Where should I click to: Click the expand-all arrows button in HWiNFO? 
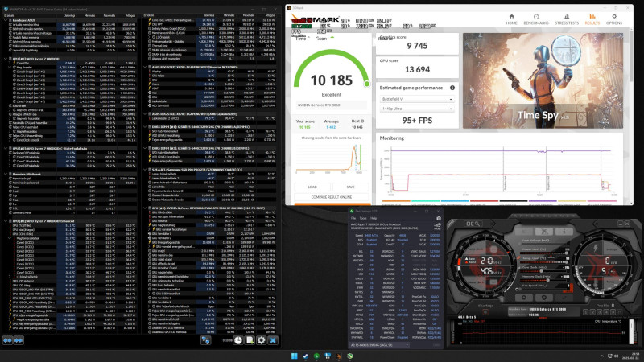pyautogui.click(x=7, y=340)
